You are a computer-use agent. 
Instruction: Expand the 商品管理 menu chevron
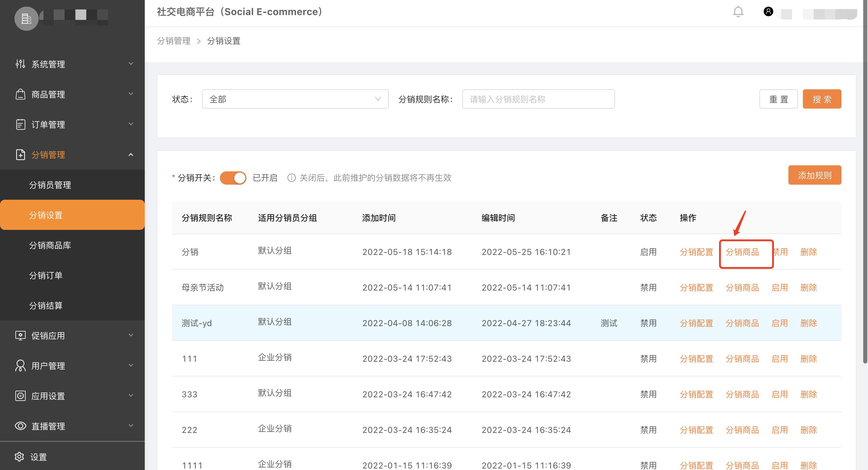pyautogui.click(x=131, y=94)
